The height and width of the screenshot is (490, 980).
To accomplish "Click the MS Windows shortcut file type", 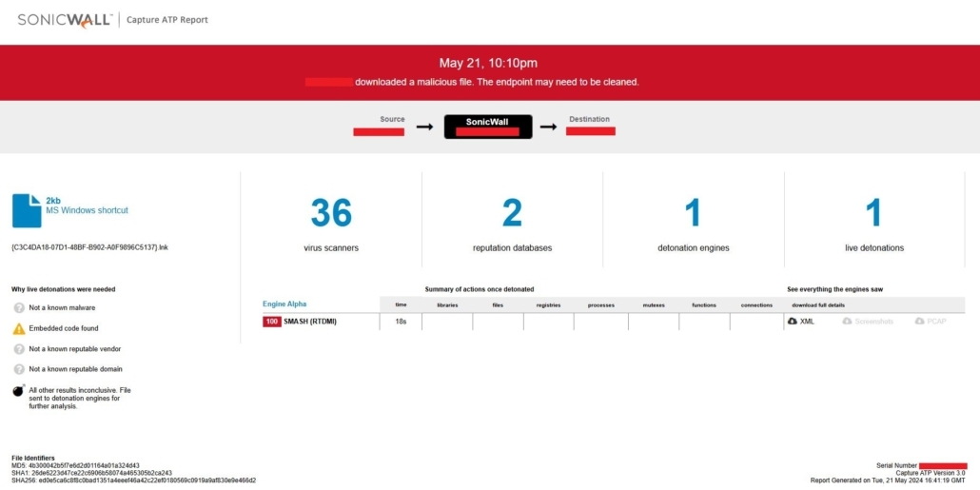I will point(87,210).
